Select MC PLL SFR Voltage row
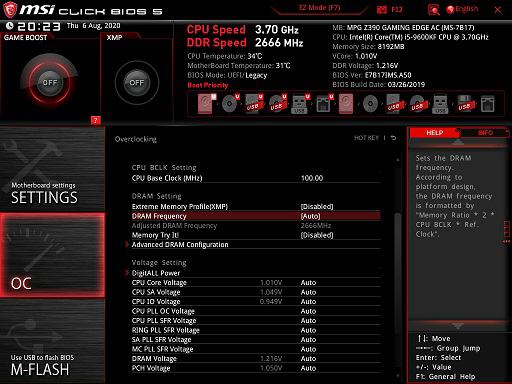The width and height of the screenshot is (512, 384). (x=256, y=349)
